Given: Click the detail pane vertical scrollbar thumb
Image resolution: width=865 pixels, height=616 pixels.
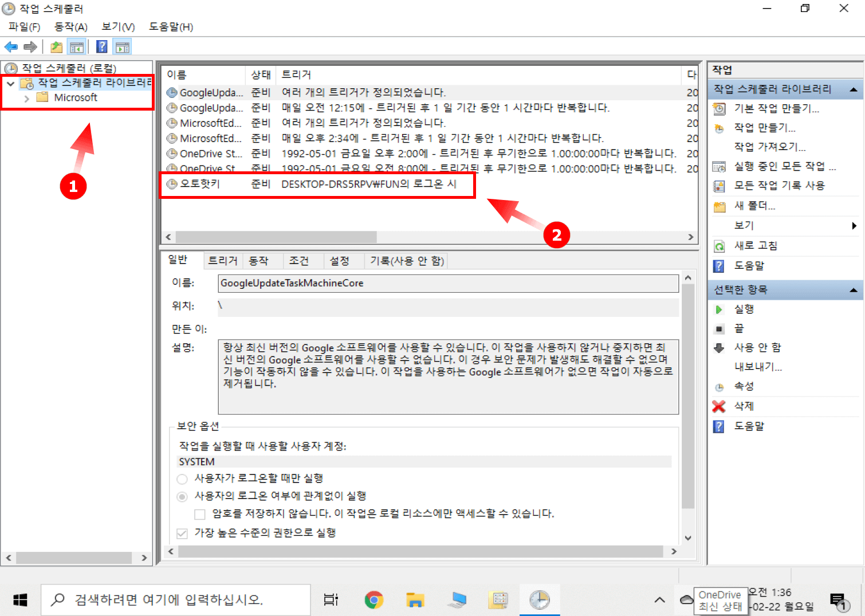Looking at the screenshot, I should pos(688,397).
